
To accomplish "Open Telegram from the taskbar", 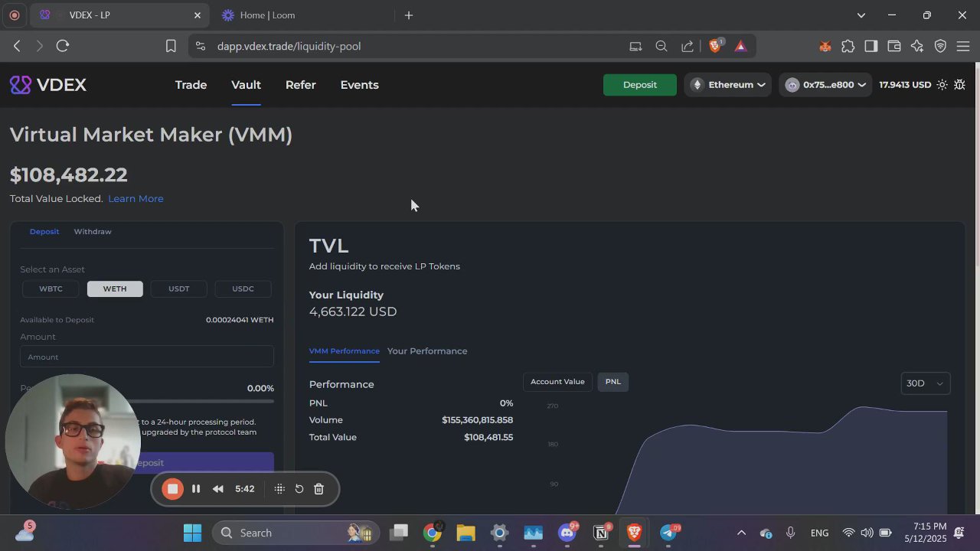I will (668, 533).
